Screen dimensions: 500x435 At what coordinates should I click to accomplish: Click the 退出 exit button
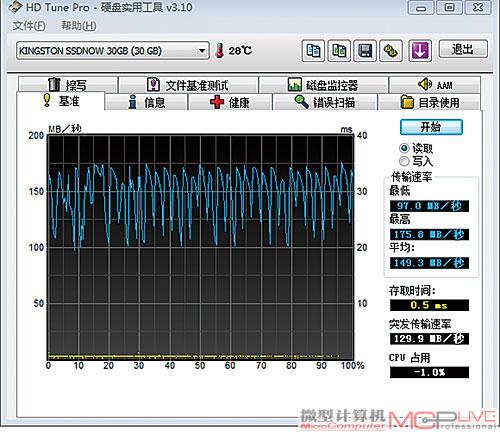pos(463,49)
